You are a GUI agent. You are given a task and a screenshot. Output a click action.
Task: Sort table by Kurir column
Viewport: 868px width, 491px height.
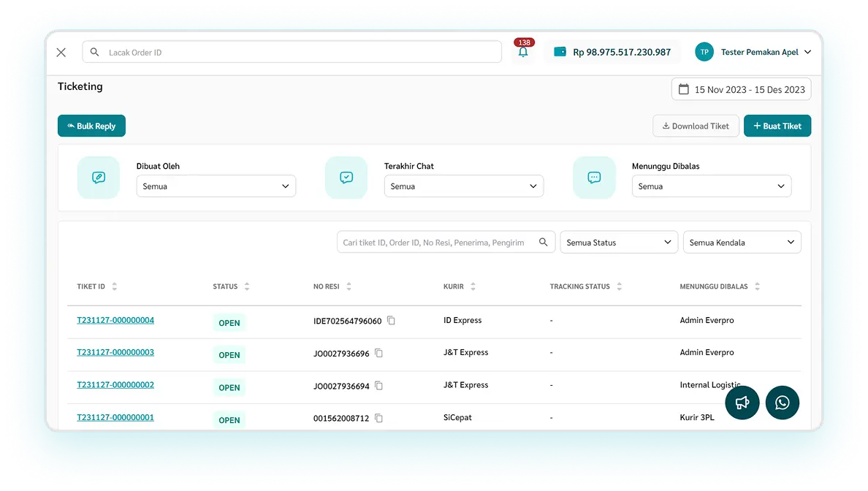pos(473,287)
